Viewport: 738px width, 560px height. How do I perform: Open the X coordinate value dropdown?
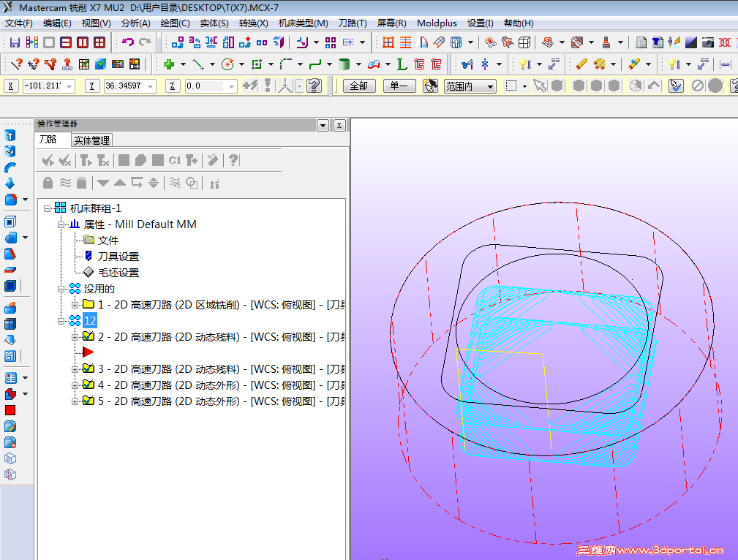(x=69, y=86)
